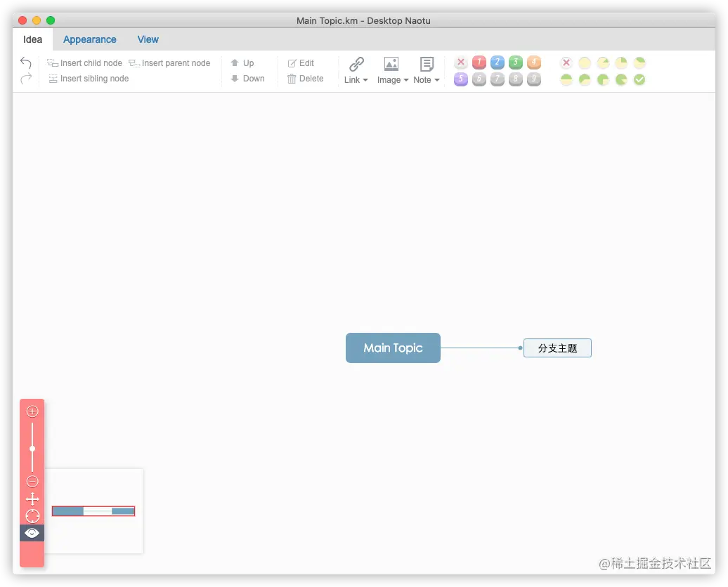Set priority 2 blue icon
This screenshot has width=728, height=587.
point(498,62)
